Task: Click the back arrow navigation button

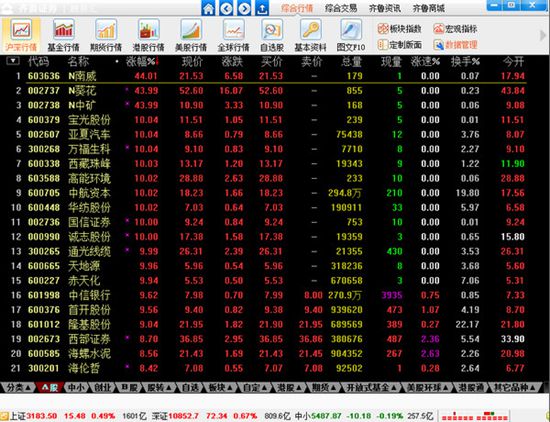Action: coord(226,8)
